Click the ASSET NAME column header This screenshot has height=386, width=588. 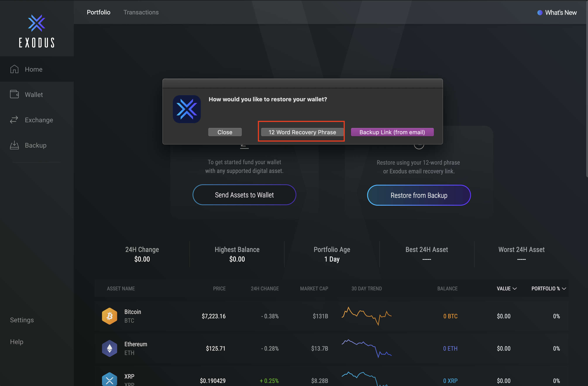[121, 288]
